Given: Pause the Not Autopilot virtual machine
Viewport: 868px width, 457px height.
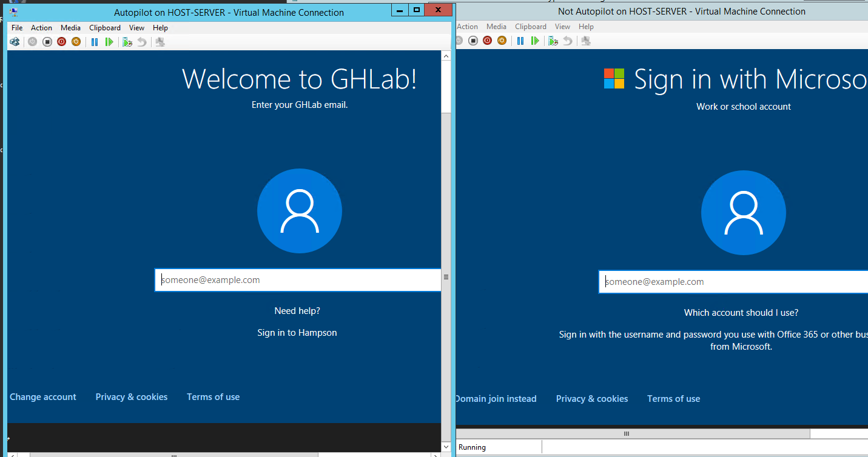Looking at the screenshot, I should click(x=520, y=41).
